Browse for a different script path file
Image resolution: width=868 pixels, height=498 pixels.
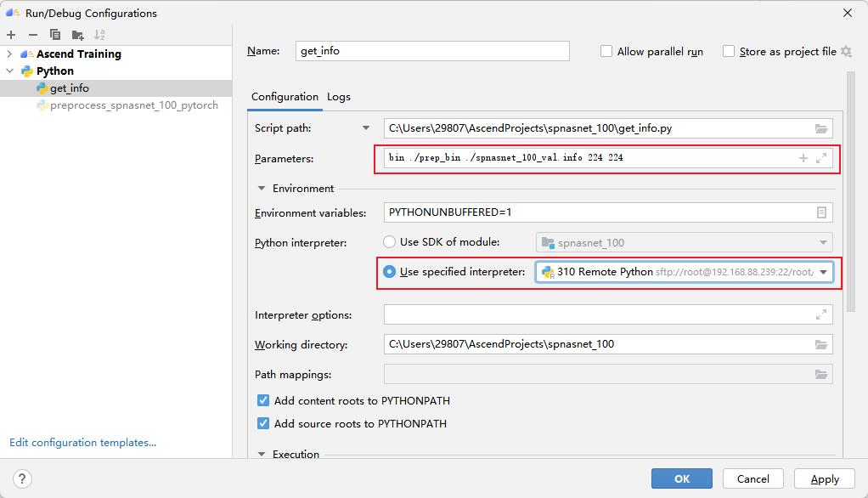[x=820, y=127]
